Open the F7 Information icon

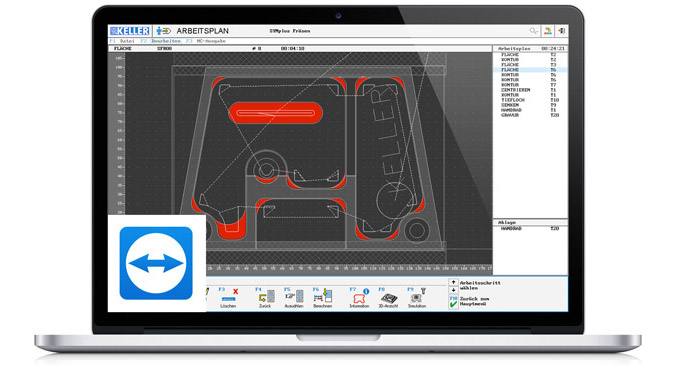tap(360, 297)
